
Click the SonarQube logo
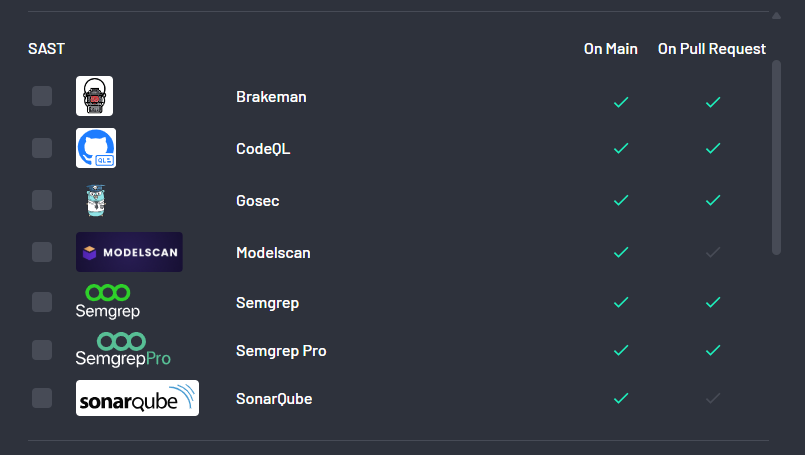[138, 398]
